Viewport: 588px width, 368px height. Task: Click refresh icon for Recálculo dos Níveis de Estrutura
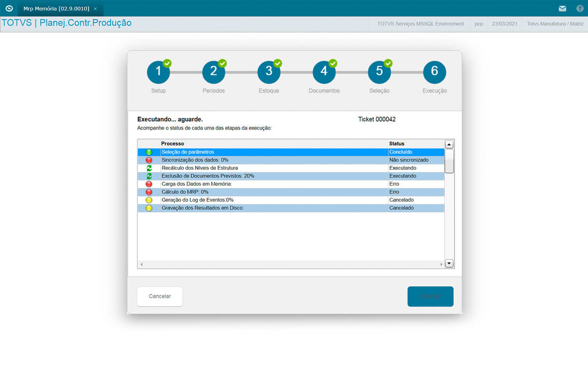[149, 168]
